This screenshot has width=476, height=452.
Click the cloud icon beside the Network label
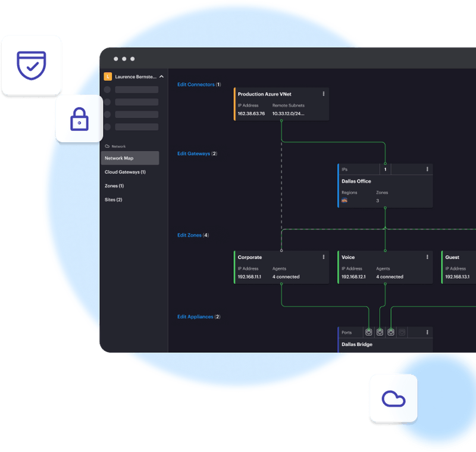click(x=107, y=146)
